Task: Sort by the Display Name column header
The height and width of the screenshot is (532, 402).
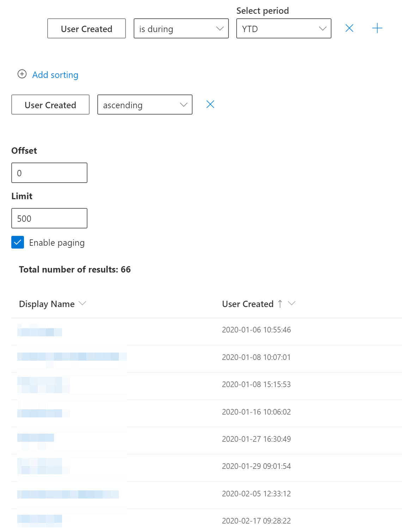Action: tap(47, 304)
